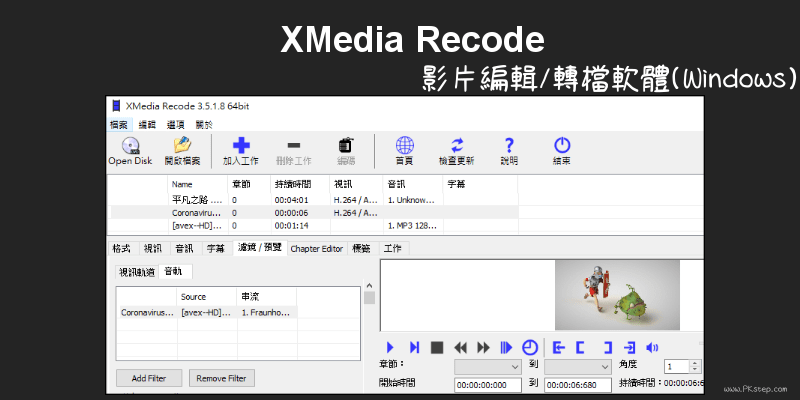This screenshot has width=800, height=400.
Task: Play the preview video
Action: tap(390, 348)
